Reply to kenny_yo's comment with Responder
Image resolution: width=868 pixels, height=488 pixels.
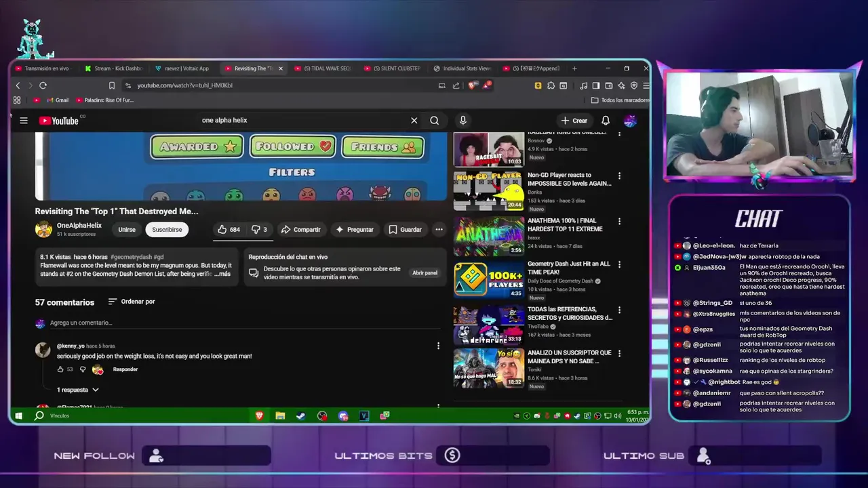pyautogui.click(x=125, y=369)
